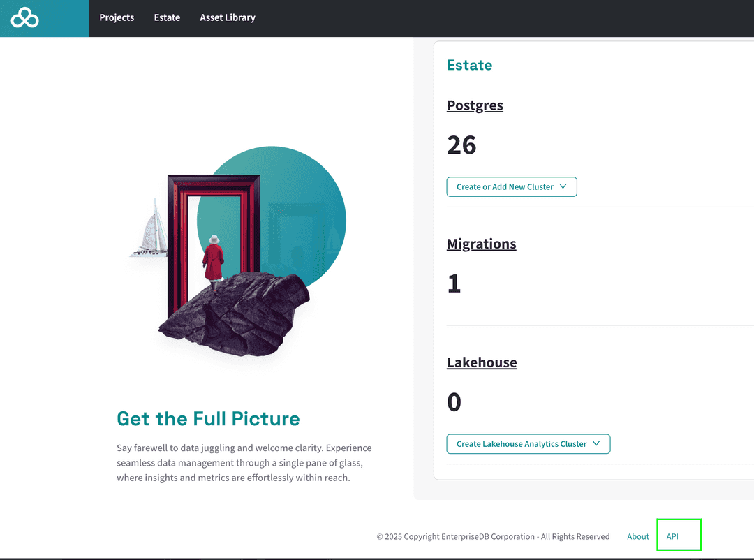Open the Postgres link

pos(475,105)
